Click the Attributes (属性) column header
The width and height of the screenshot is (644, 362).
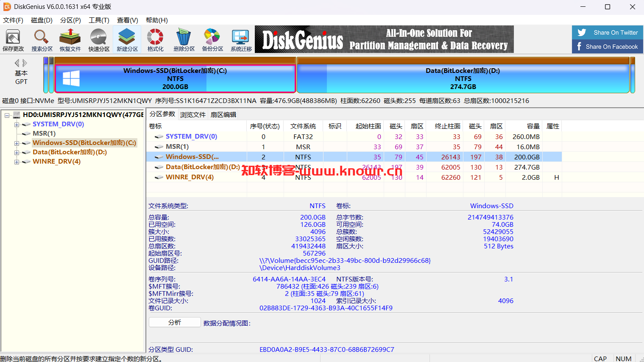(552, 126)
